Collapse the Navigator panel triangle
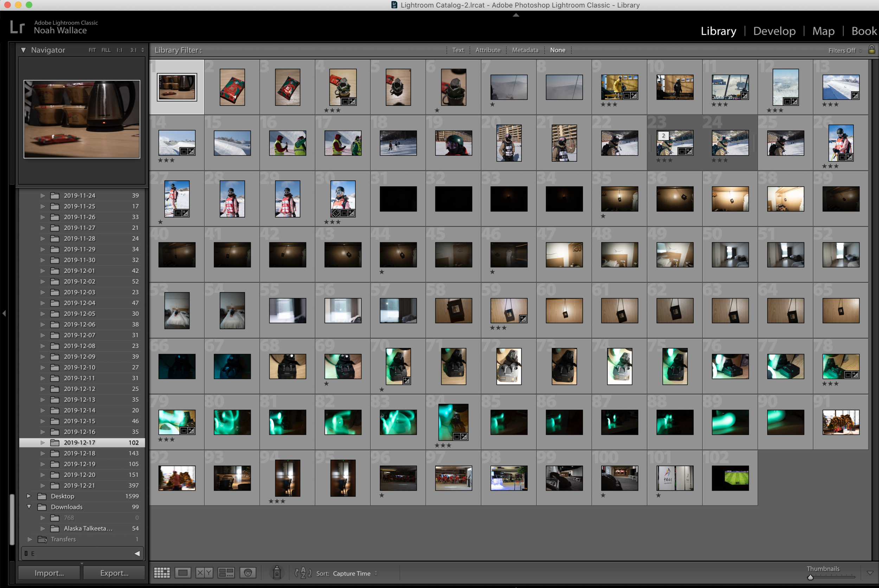This screenshot has width=879, height=588. click(x=23, y=50)
